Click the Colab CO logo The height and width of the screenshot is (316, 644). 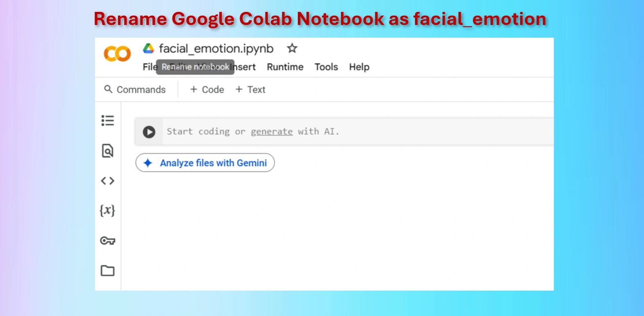tap(117, 54)
